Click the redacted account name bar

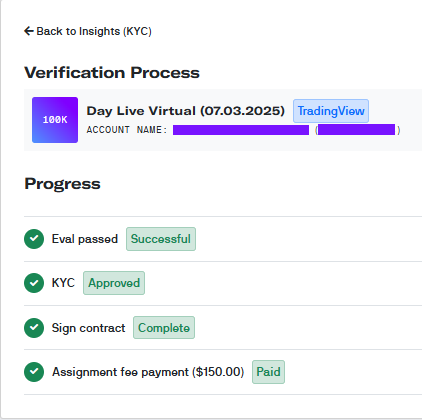click(241, 130)
